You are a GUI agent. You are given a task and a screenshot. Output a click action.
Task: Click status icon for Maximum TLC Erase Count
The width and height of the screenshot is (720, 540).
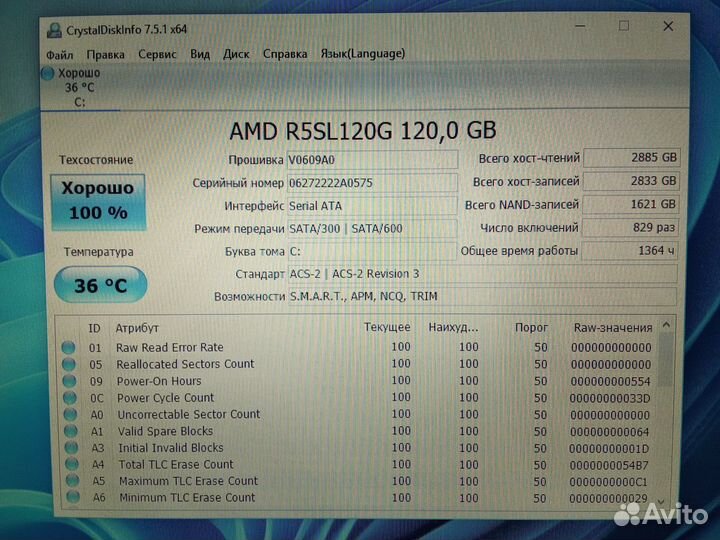pos(72,481)
